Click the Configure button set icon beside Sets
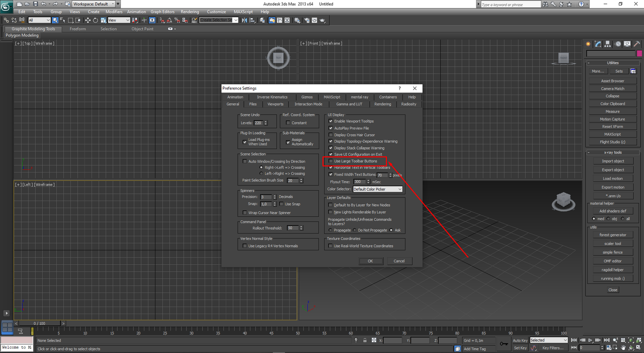 (633, 71)
